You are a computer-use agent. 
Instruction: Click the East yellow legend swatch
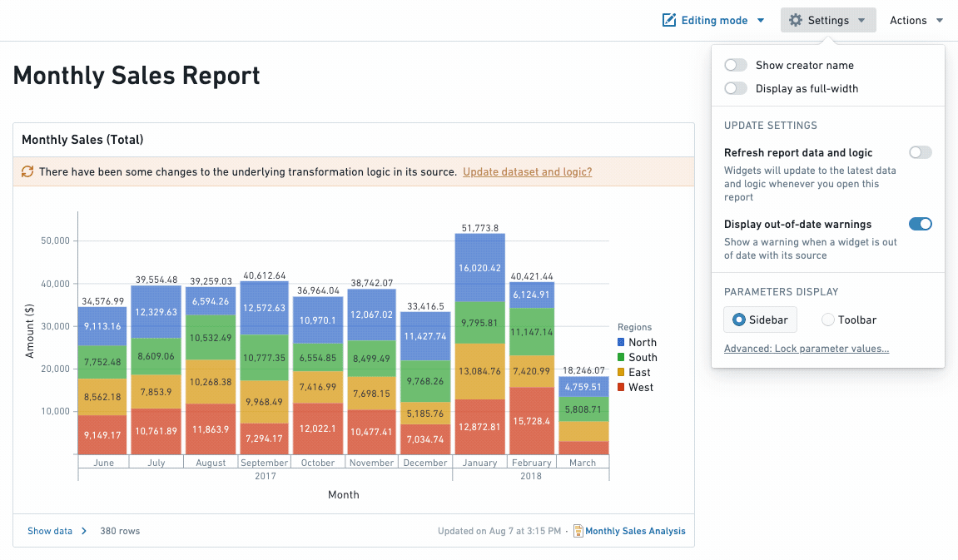tap(621, 373)
